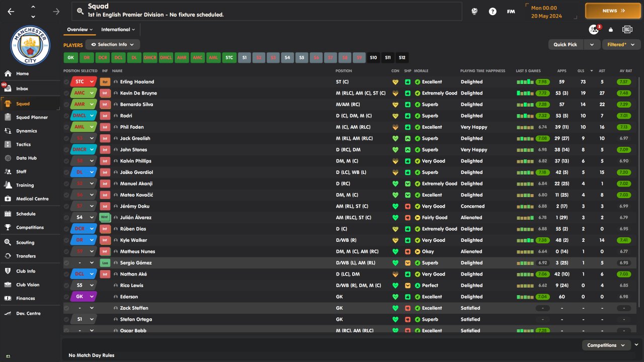Screen dimensions: 644x362
Task: Open the padlock lock icon
Action: pos(611,30)
